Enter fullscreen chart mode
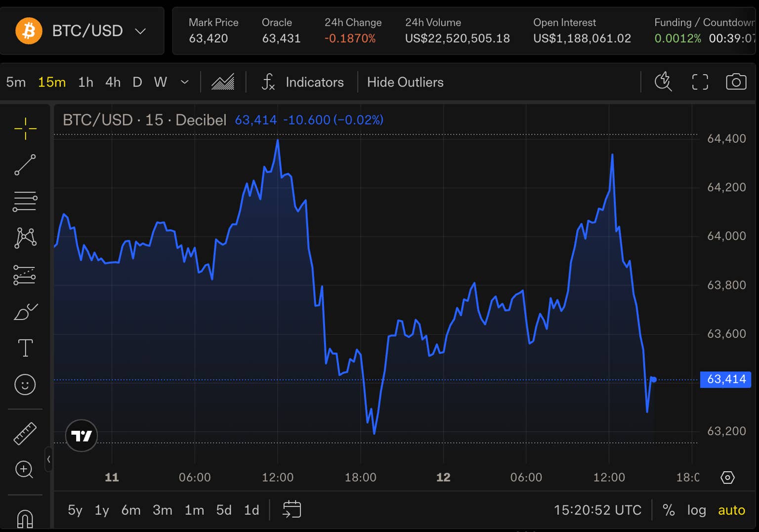759x532 pixels. pos(700,82)
